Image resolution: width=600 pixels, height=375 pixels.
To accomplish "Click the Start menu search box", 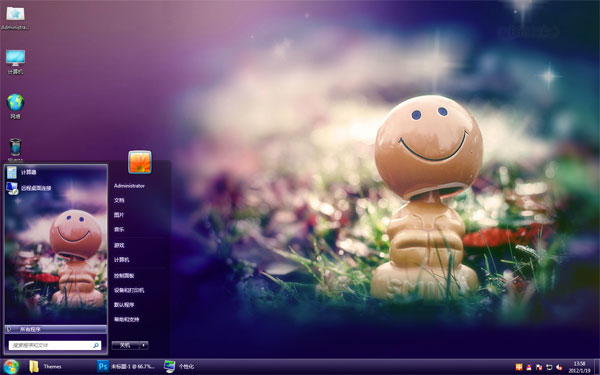I will [x=55, y=345].
